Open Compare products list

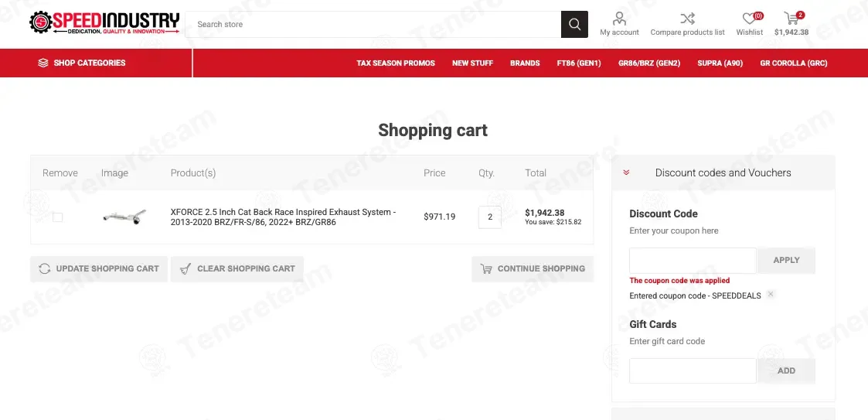[687, 25]
